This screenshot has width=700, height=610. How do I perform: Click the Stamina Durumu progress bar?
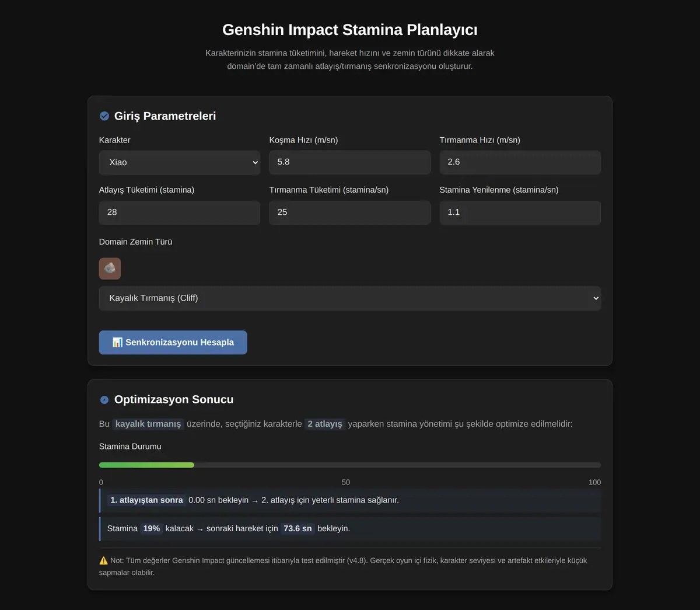350,465
